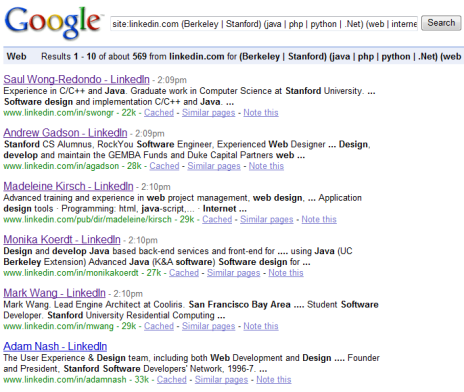Open Cached link for Adam Nash
The image size is (464, 392).
point(172,379)
